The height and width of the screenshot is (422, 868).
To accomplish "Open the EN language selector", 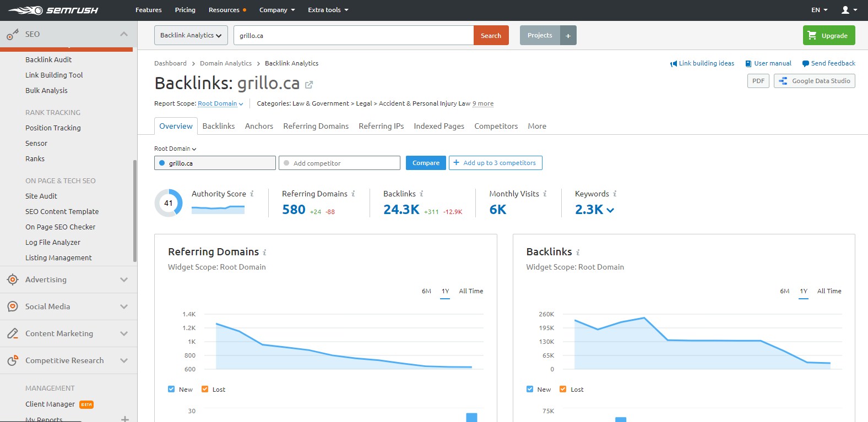I will (820, 10).
